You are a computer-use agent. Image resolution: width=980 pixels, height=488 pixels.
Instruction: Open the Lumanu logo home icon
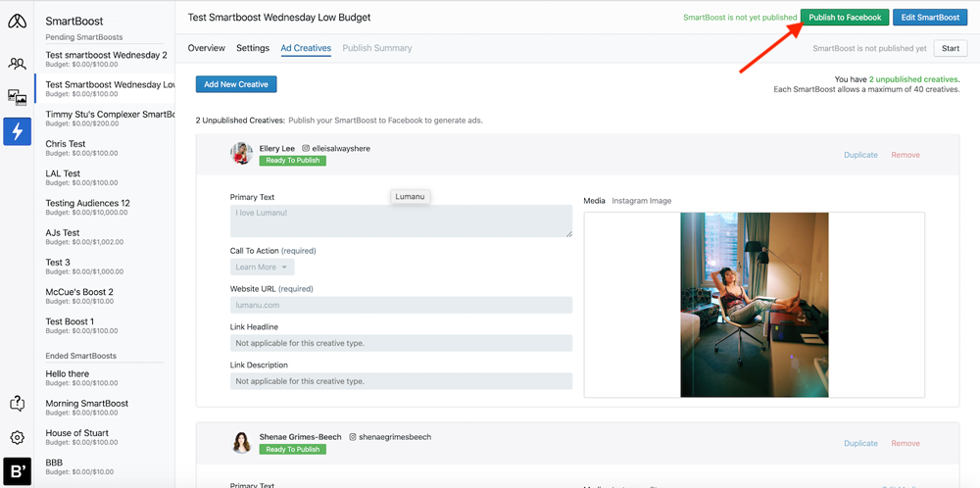pyautogui.click(x=17, y=22)
